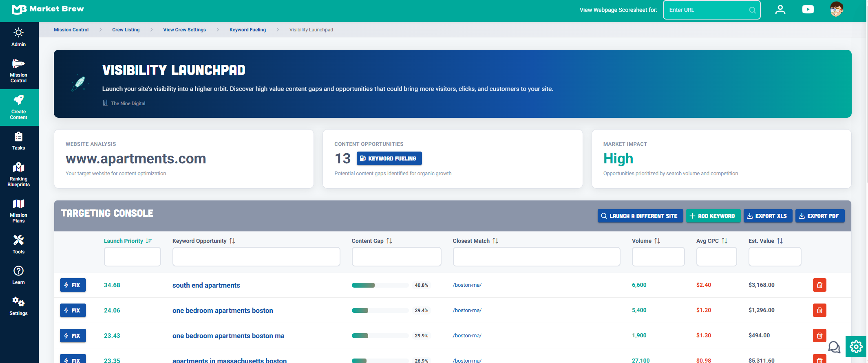Open the profile avatar picture
This screenshot has height=363, width=868.
837,9
